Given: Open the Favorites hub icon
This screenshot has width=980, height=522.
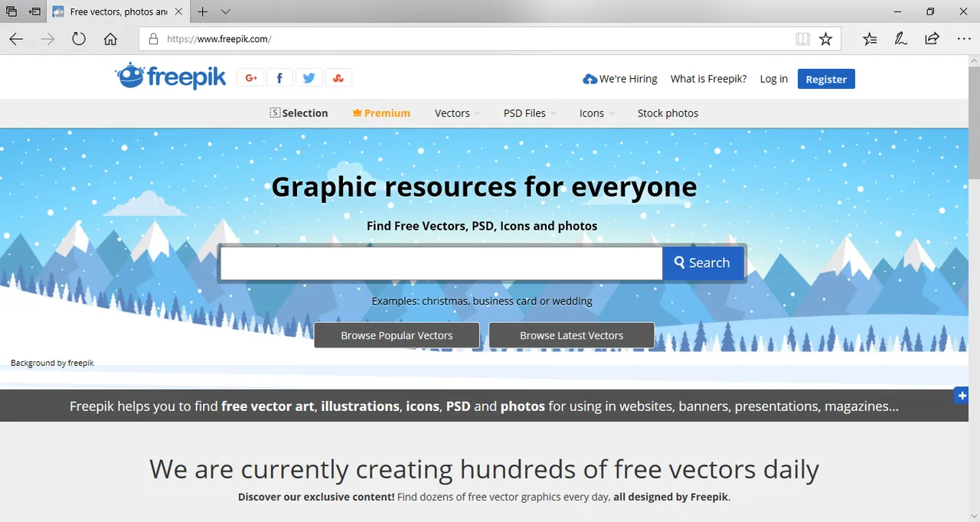Looking at the screenshot, I should [870, 39].
